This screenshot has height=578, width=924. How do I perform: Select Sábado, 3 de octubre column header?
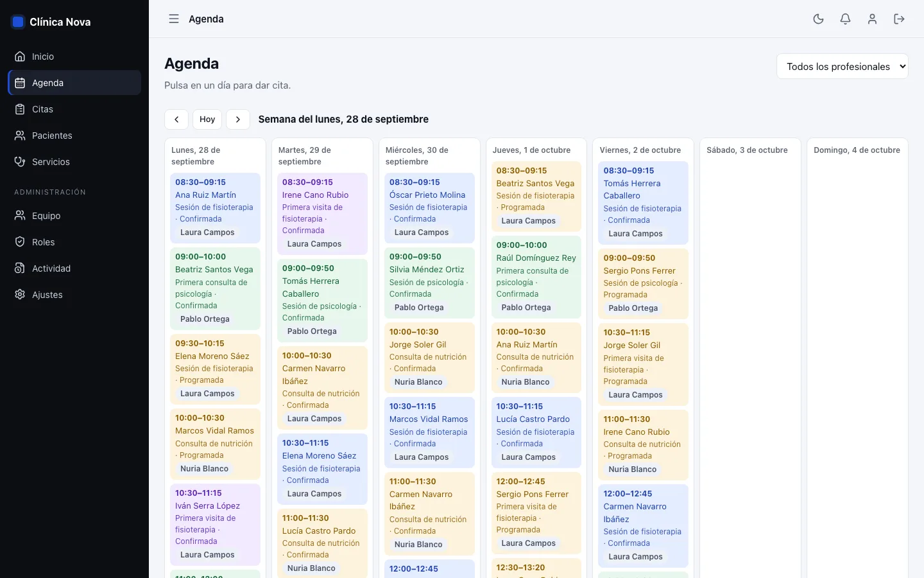[747, 150]
